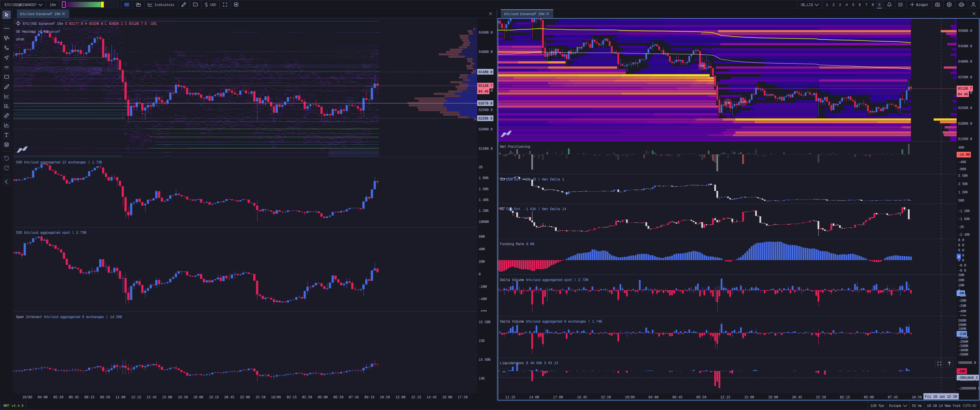This screenshot has height=410, width=980.
Task: Open the folder templates icon
Action: pos(195,5)
